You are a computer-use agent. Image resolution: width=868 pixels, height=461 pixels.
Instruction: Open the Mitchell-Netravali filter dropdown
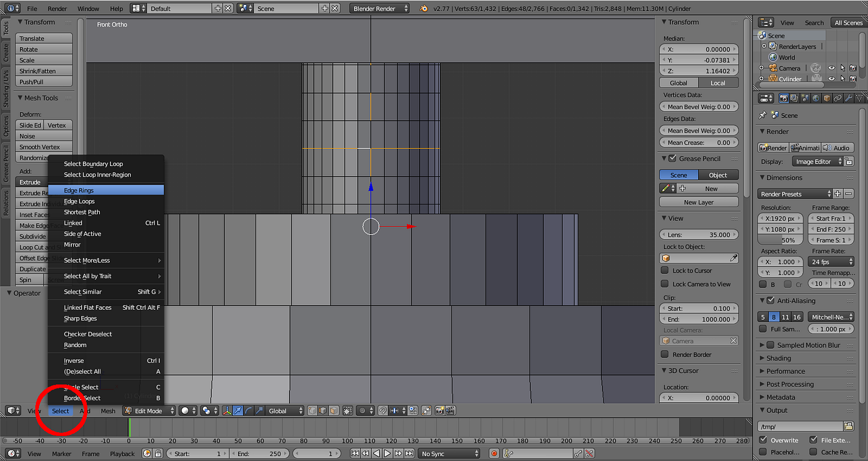pyautogui.click(x=831, y=317)
